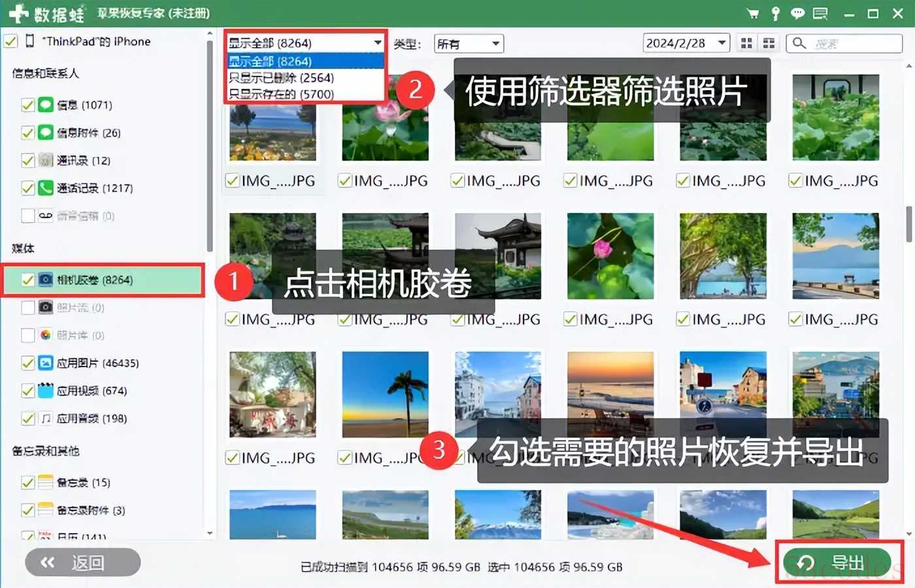Image resolution: width=915 pixels, height=588 pixels.
Task: Click the Message Attachments (26) icon
Action: (45, 133)
